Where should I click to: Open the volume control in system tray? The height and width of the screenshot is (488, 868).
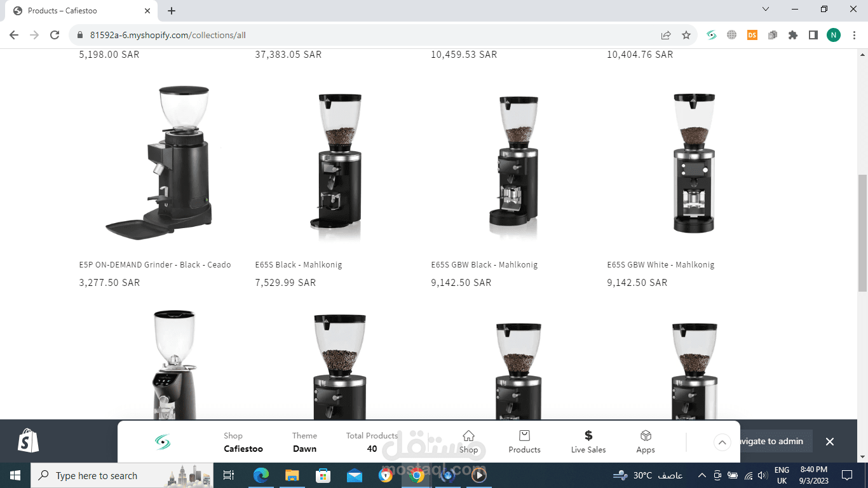tap(763, 475)
